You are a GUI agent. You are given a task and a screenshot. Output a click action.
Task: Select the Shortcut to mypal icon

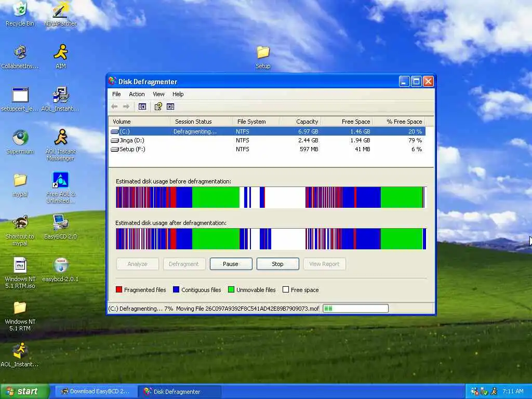point(20,230)
